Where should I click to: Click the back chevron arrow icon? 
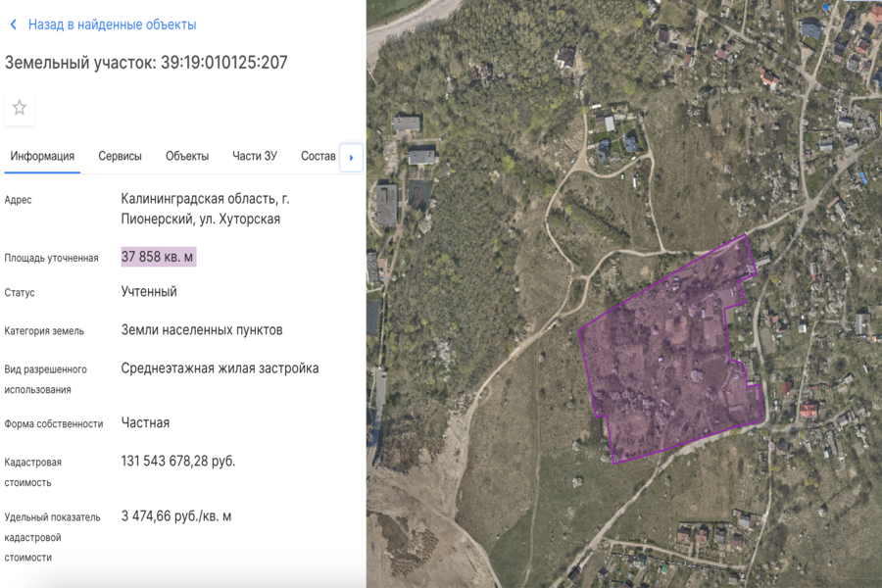tap(13, 24)
